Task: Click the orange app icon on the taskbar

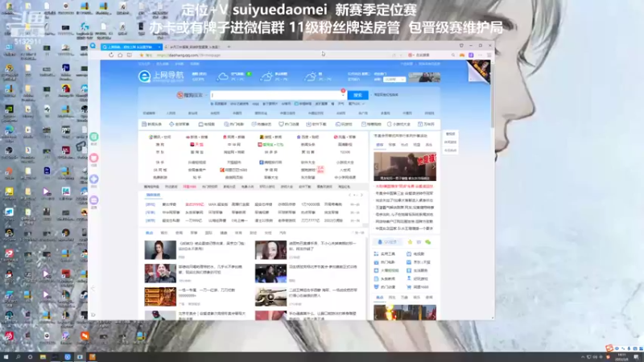Action: click(92, 357)
